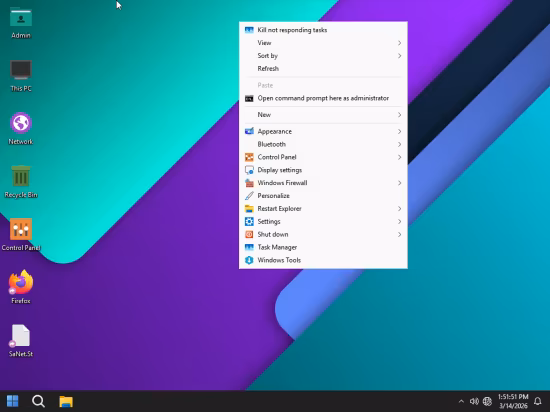Expand the Appearance submenu arrow
This screenshot has width=550, height=412.
click(x=400, y=131)
